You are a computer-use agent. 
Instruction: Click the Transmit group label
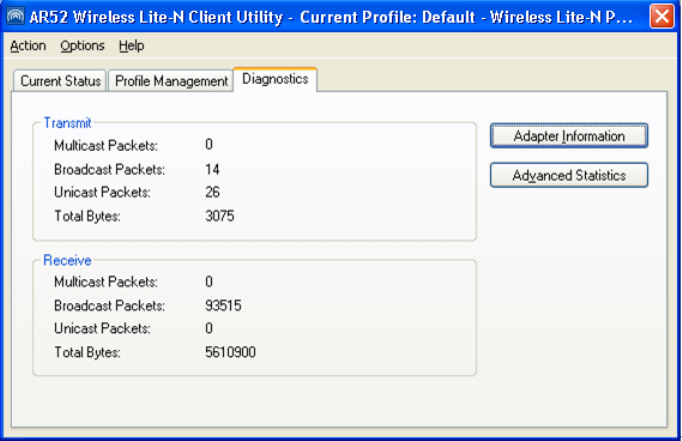point(67,123)
